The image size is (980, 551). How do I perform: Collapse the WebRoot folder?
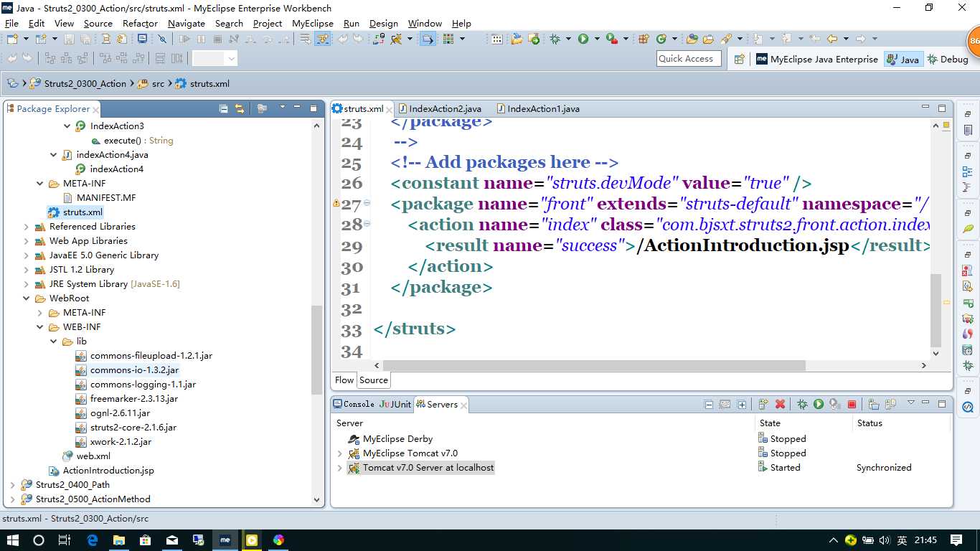coord(27,298)
